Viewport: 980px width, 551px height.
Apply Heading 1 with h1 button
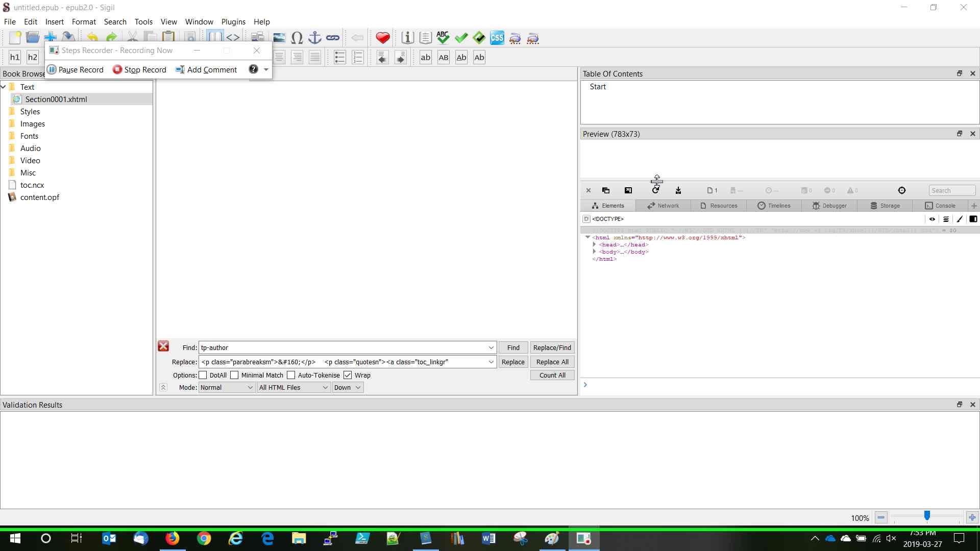click(x=15, y=57)
